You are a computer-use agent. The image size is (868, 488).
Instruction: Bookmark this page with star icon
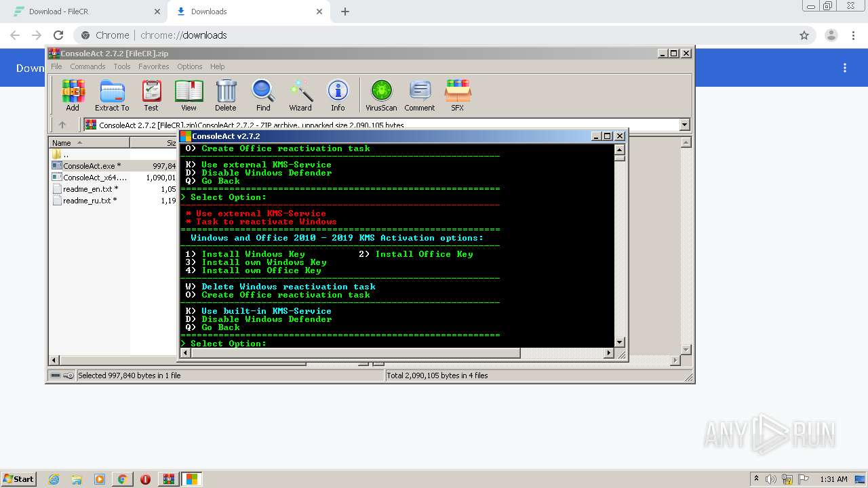click(804, 35)
